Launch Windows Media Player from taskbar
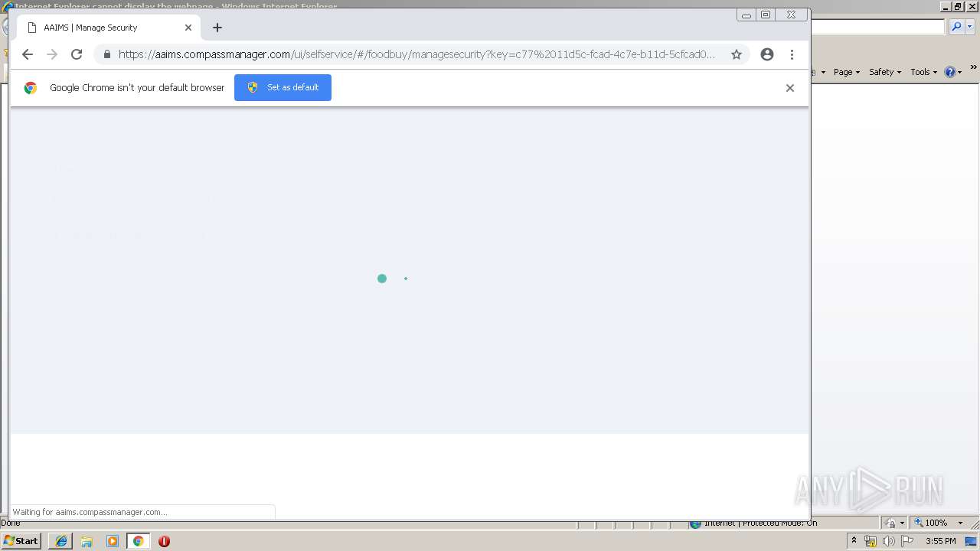Screen dimensions: 980x551 tap(113, 541)
